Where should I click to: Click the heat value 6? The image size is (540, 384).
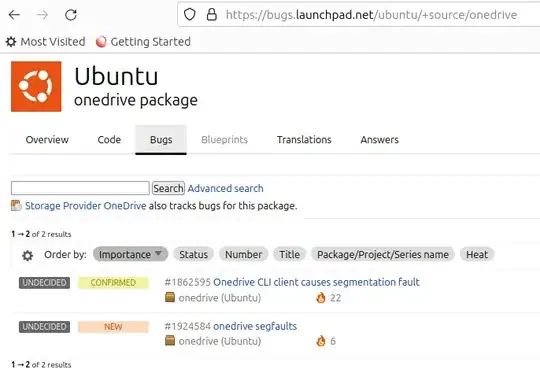pyautogui.click(x=333, y=341)
